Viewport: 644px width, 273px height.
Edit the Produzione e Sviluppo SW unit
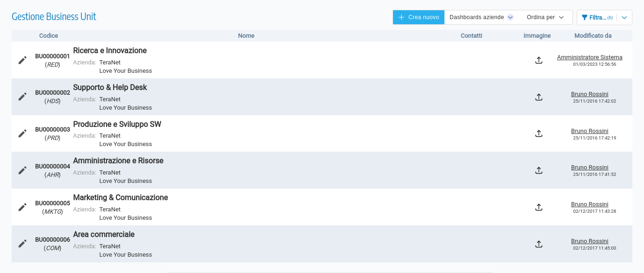point(22,133)
